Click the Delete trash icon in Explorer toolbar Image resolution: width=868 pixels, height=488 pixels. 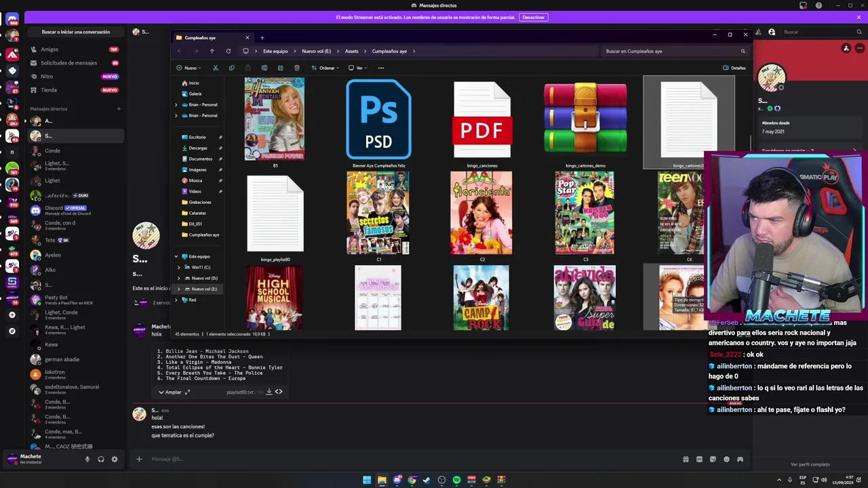point(296,68)
